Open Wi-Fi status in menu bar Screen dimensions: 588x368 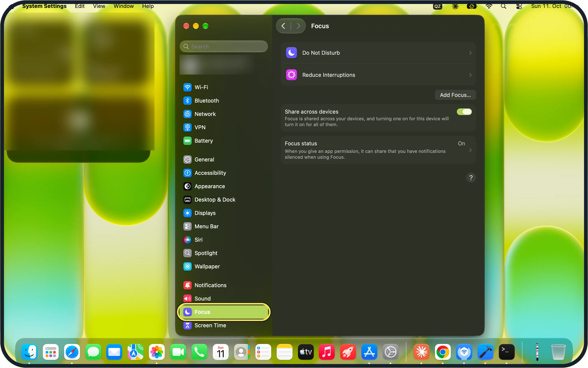coord(488,6)
